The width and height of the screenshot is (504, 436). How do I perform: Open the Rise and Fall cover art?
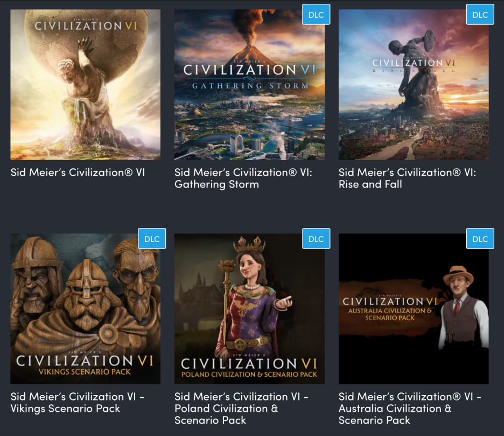click(414, 85)
